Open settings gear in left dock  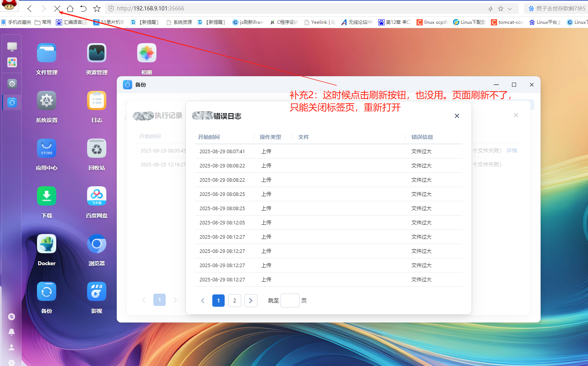pyautogui.click(x=12, y=84)
